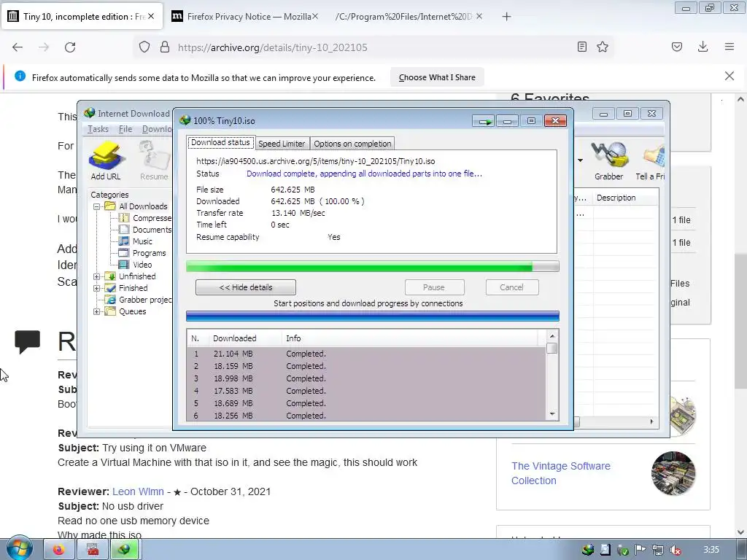Open Firefox downloads panel
This screenshot has width=747, height=560.
pyautogui.click(x=703, y=47)
